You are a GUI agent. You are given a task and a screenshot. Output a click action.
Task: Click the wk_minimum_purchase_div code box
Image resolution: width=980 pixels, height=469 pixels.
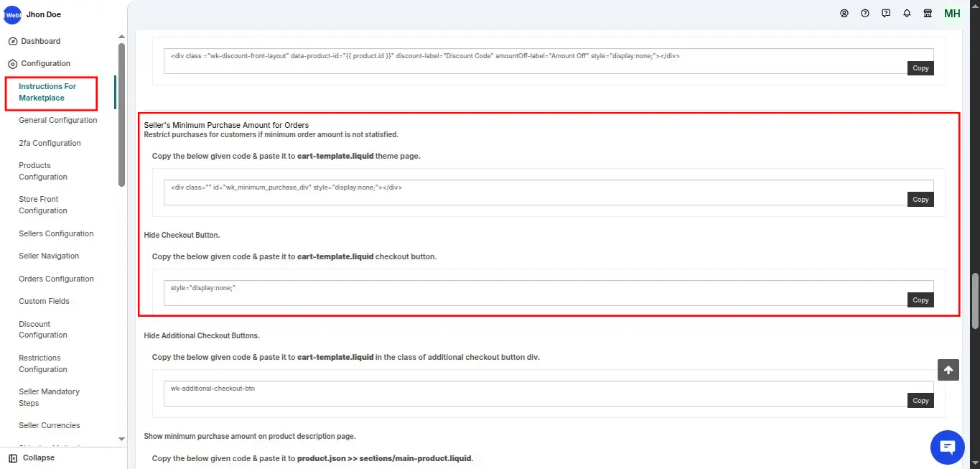(549, 192)
